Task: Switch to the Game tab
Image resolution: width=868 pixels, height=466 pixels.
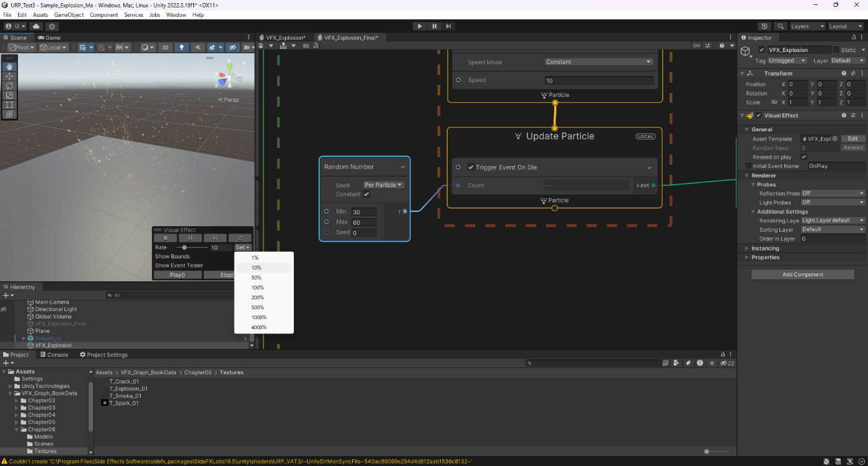Action: [x=50, y=38]
